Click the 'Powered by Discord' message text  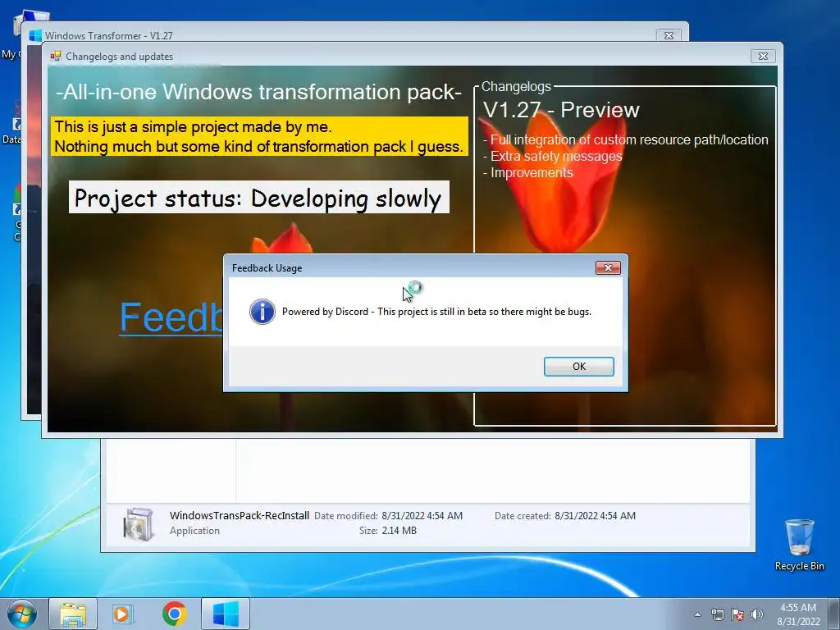click(x=436, y=312)
